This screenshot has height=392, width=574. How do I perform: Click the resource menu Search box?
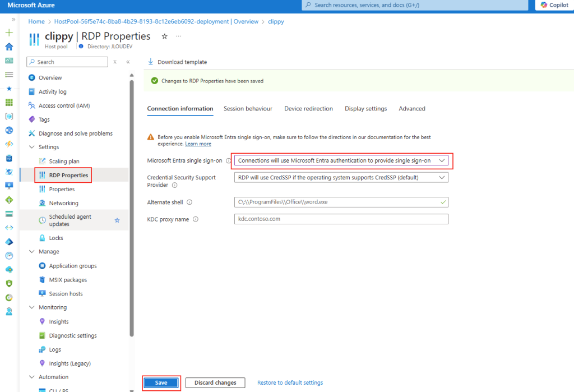(x=67, y=62)
